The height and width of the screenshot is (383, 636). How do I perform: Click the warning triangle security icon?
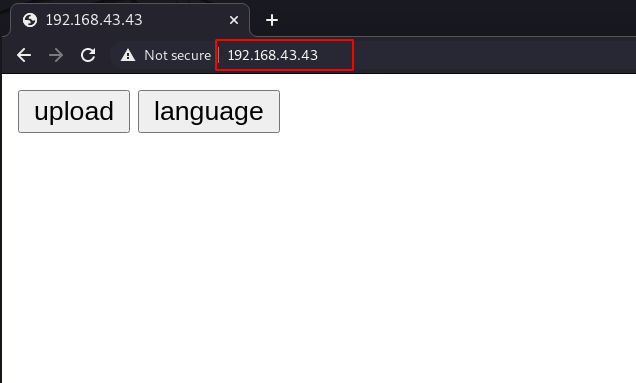pos(128,55)
